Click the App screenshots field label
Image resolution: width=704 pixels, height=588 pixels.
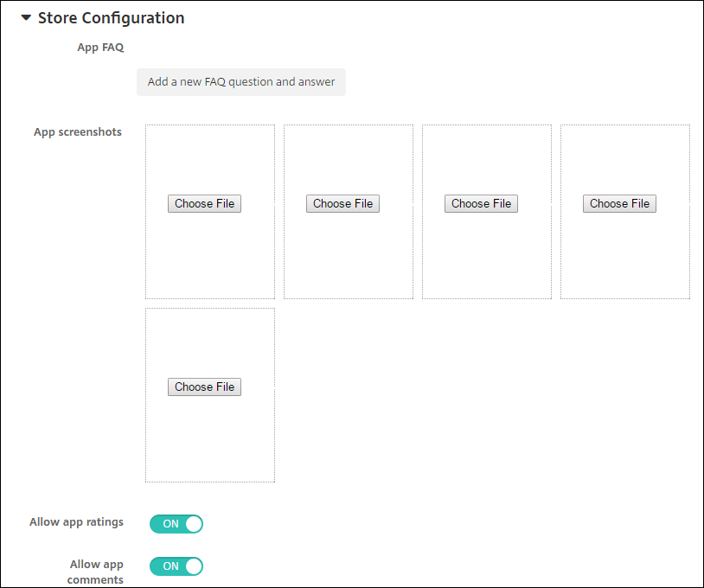coord(77,131)
